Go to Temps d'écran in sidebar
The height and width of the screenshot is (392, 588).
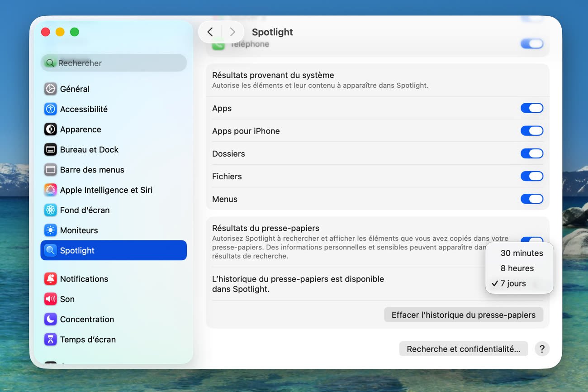click(88, 339)
